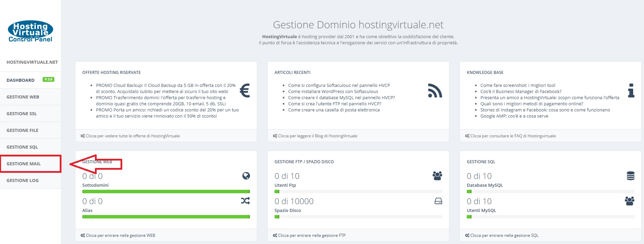The width and height of the screenshot is (644, 244).
Task: Click the 'OFFERTE HOSTING RISERVATE' card title
Action: [x=111, y=73]
